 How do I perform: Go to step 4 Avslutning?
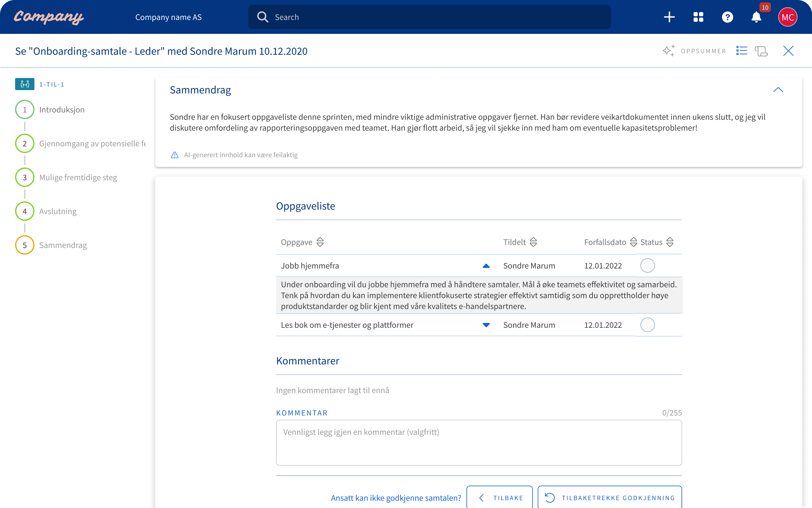pyautogui.click(x=25, y=211)
